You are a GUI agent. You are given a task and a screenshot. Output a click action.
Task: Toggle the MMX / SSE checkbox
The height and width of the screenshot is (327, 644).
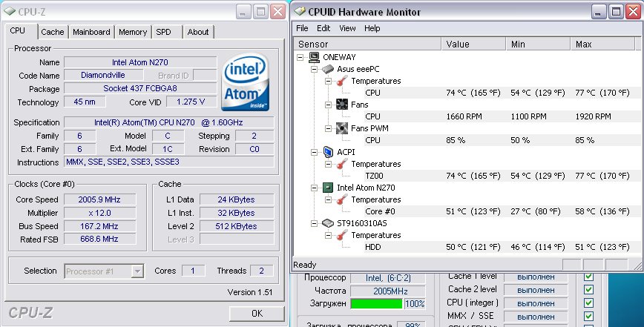588,317
